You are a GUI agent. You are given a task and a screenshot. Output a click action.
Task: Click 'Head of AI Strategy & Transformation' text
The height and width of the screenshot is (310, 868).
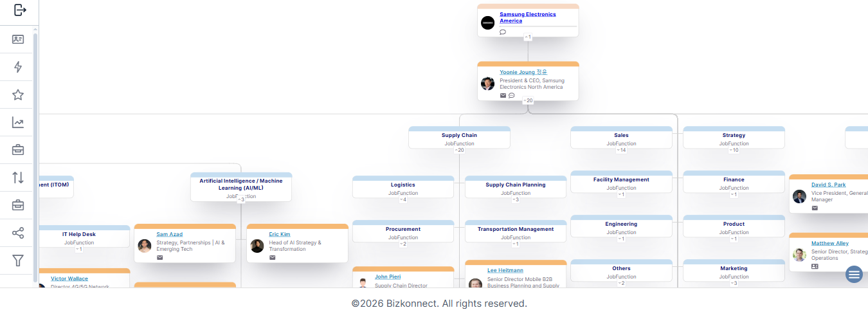295,246
